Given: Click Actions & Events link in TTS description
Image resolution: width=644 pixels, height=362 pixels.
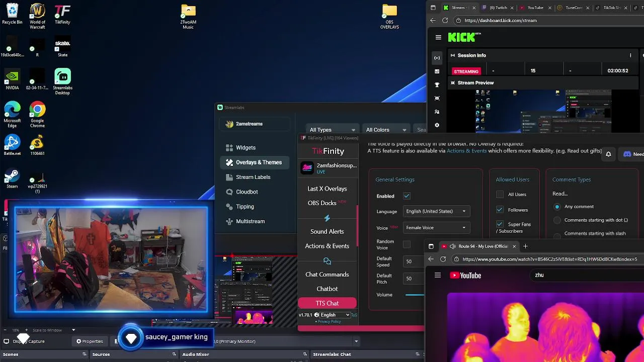Looking at the screenshot, I should [466, 151].
